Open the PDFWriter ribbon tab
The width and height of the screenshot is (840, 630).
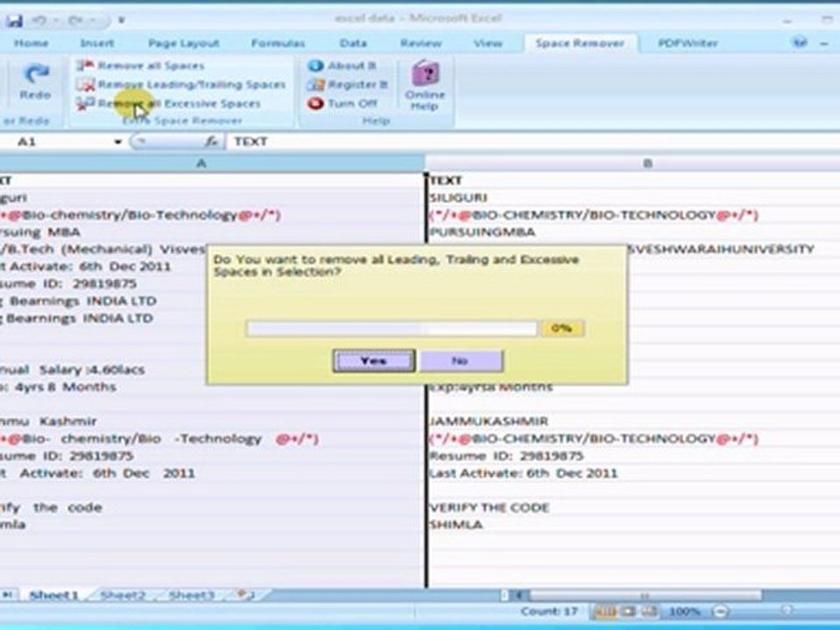[x=688, y=43]
